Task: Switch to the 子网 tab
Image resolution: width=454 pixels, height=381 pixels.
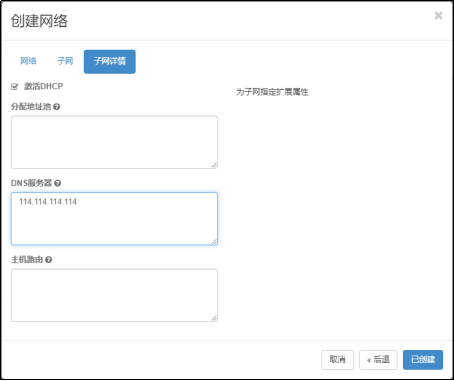Action: tap(65, 61)
